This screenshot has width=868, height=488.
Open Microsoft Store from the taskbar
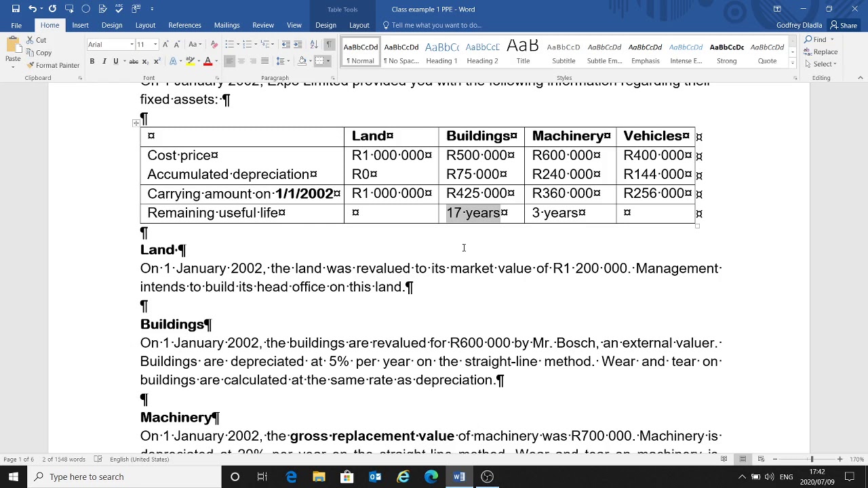347,476
